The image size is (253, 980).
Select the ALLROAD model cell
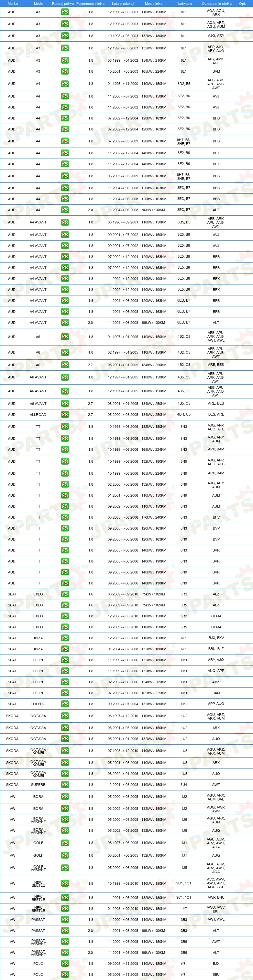[x=38, y=415]
